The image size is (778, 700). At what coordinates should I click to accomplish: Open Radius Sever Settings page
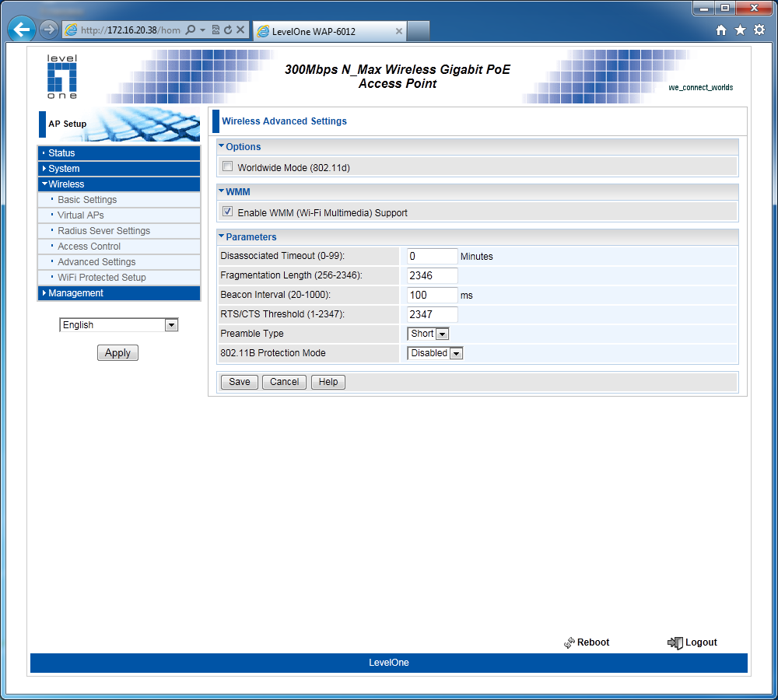coord(119,231)
